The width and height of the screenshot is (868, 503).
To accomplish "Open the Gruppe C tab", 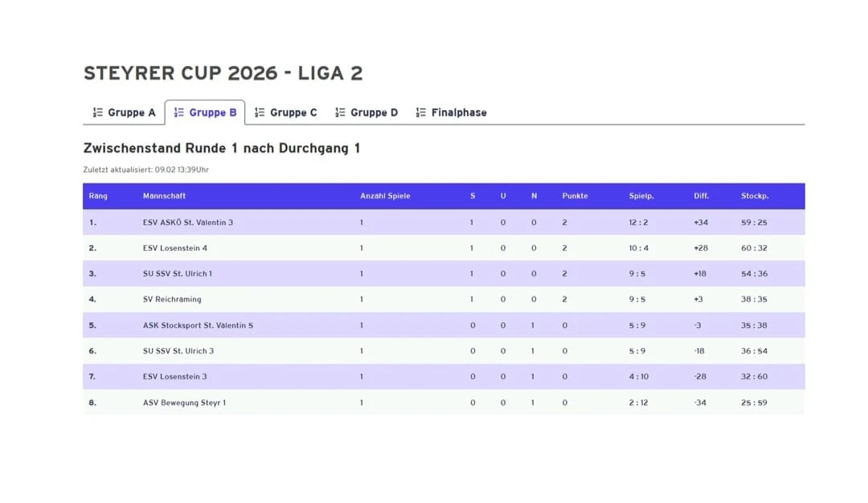I will 285,112.
